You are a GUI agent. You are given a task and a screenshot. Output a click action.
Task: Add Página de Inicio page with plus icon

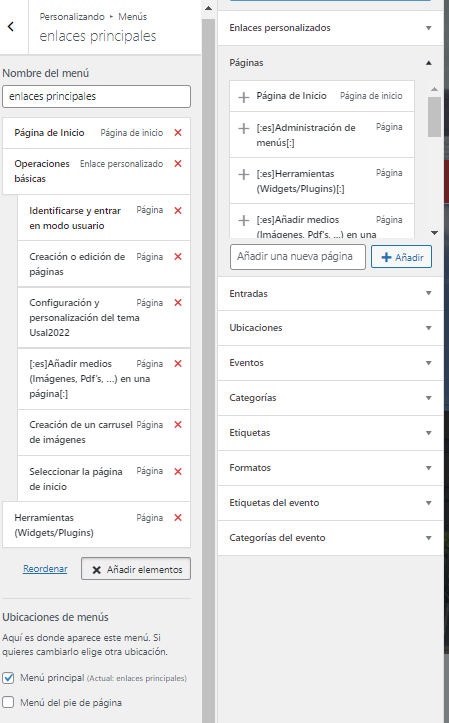(x=243, y=97)
